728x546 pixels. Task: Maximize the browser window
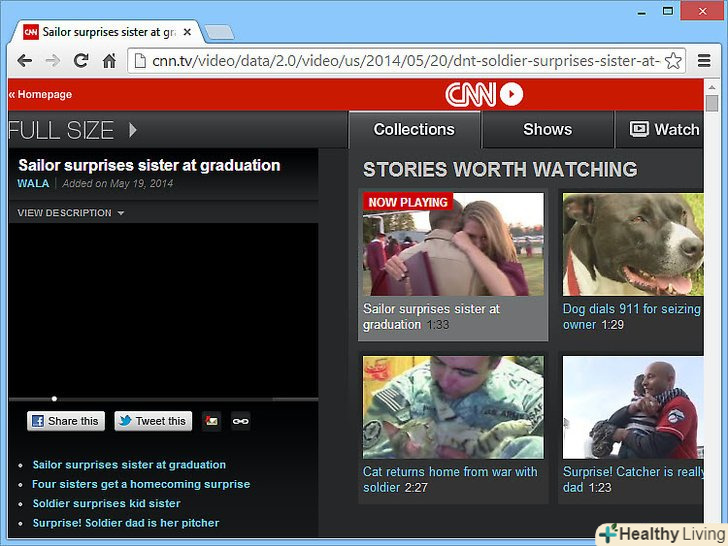tap(668, 11)
